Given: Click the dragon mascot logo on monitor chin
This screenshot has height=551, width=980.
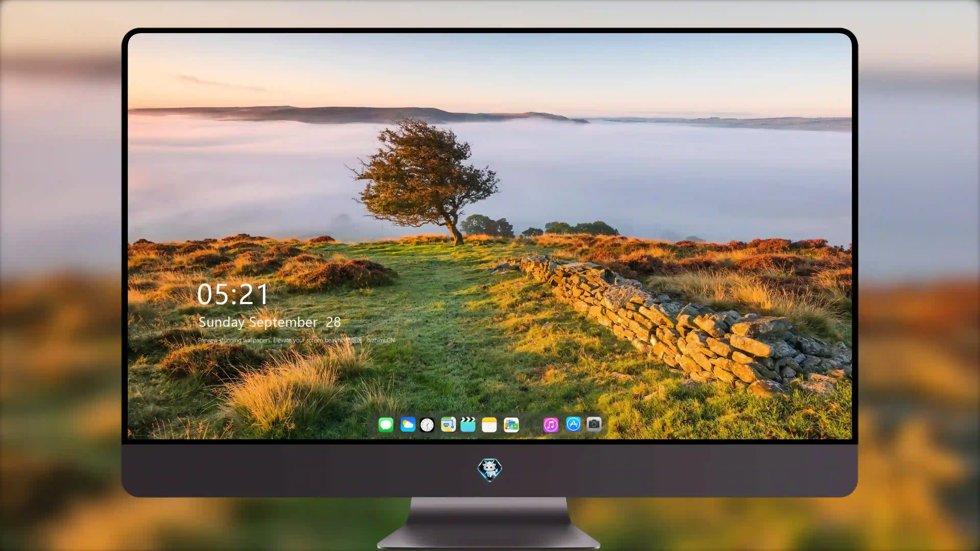Looking at the screenshot, I should (490, 470).
